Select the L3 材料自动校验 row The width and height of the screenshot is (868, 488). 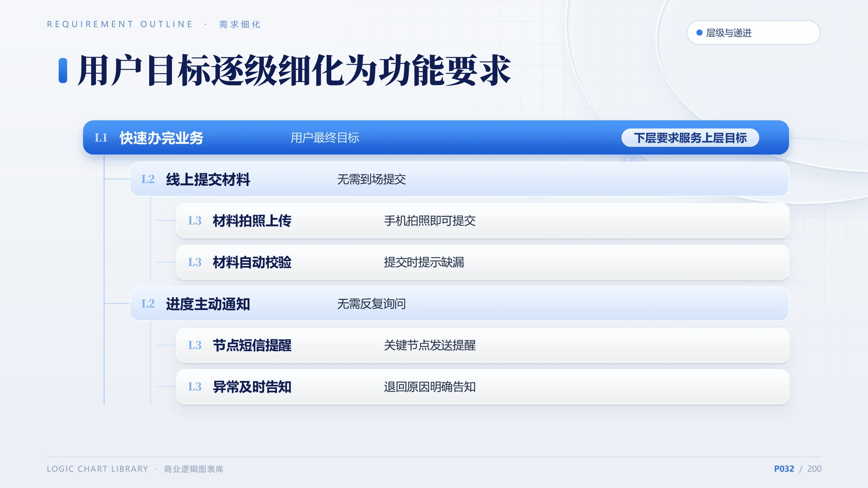tap(483, 262)
